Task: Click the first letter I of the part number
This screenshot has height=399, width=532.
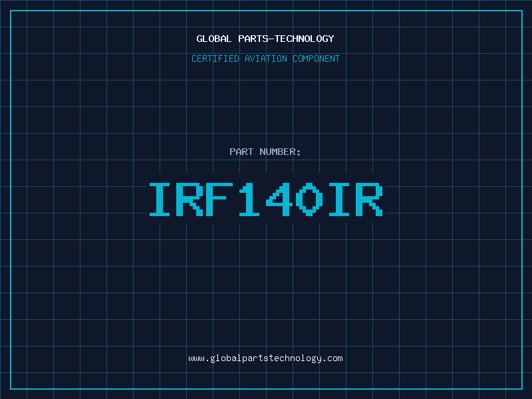Action: click(x=160, y=199)
